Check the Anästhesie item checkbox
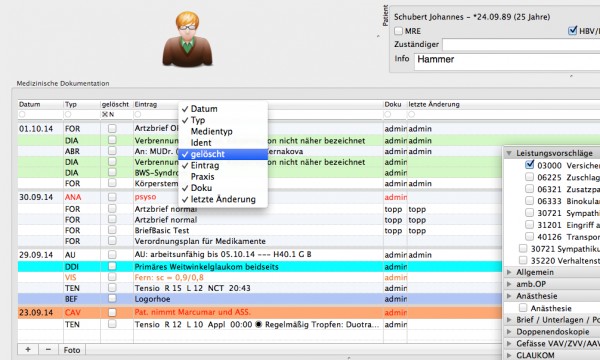This screenshot has height=360, width=600. click(523, 308)
